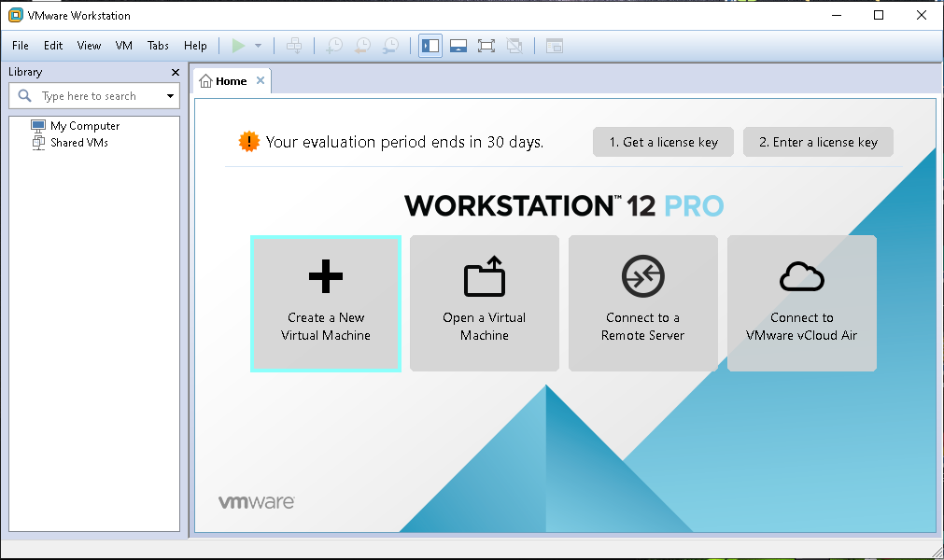Open the power options dropdown arrow
Viewport: 944px width, 560px height.
pyautogui.click(x=259, y=46)
